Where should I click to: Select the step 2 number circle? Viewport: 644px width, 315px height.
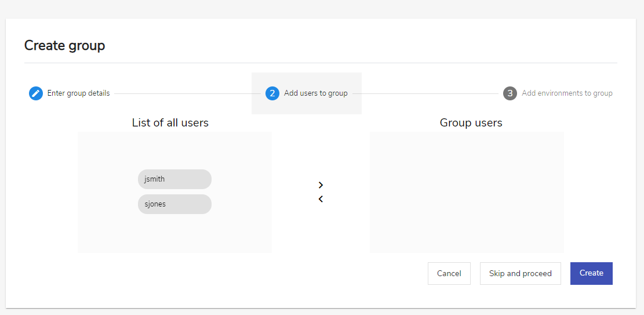click(272, 93)
